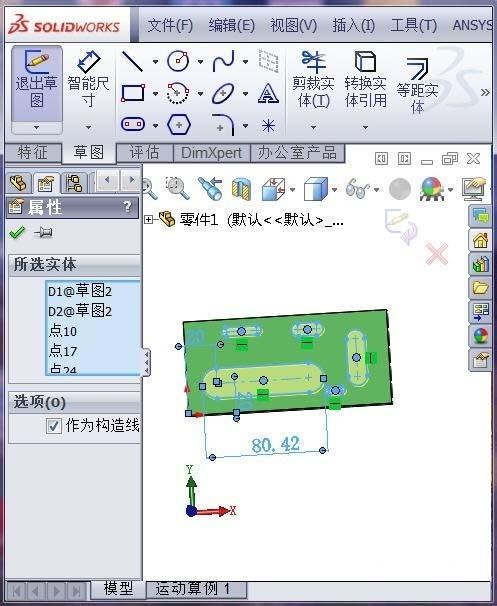This screenshot has width=497, height=606.
Task: Open the 文件(F) menu
Action: (170, 26)
